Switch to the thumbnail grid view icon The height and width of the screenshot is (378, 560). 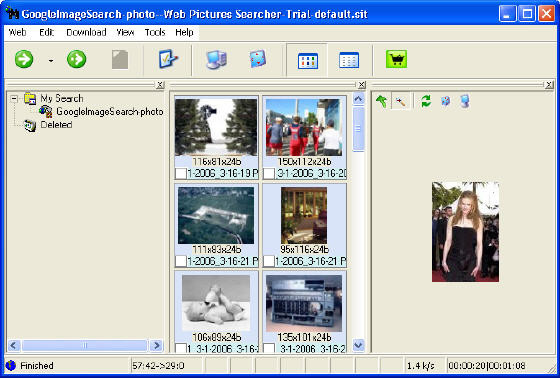[x=308, y=60]
